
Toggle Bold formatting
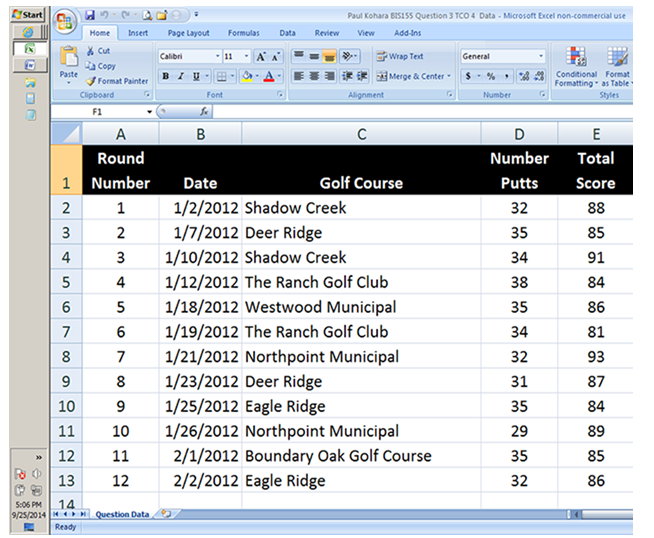coord(166,76)
